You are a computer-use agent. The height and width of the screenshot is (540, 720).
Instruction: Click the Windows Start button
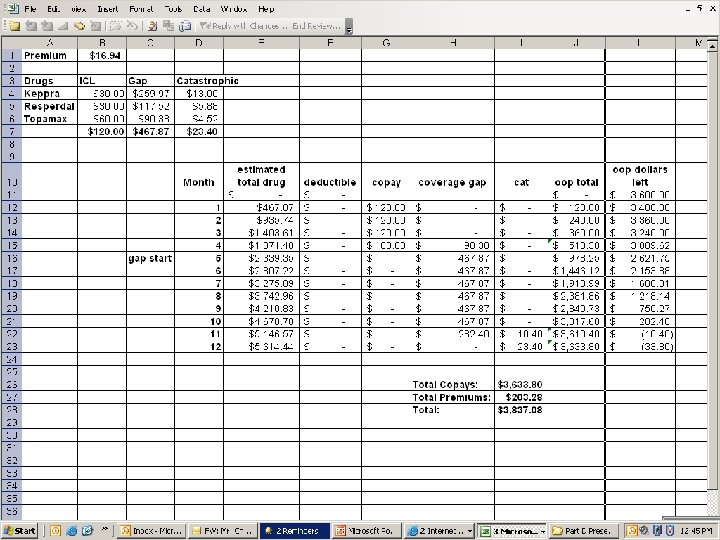coord(19,531)
